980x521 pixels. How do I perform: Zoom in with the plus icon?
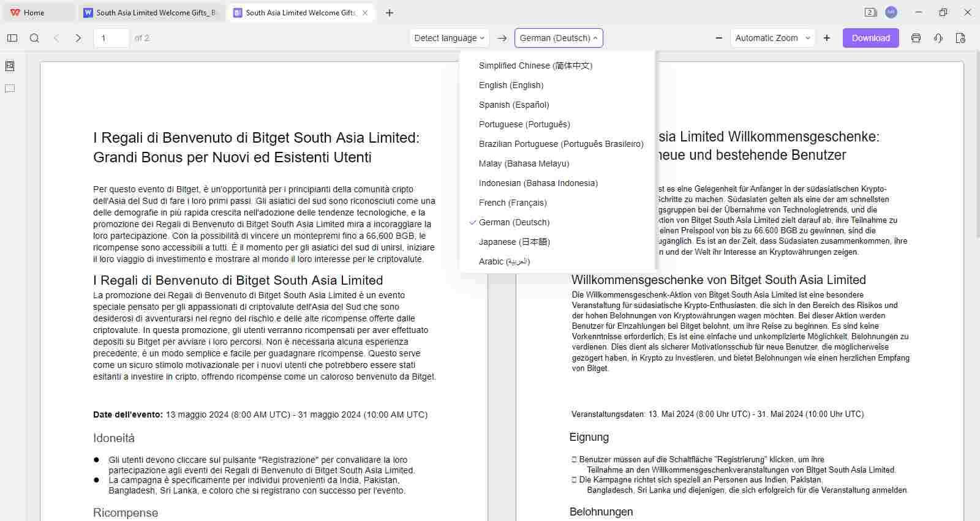pyautogui.click(x=827, y=38)
